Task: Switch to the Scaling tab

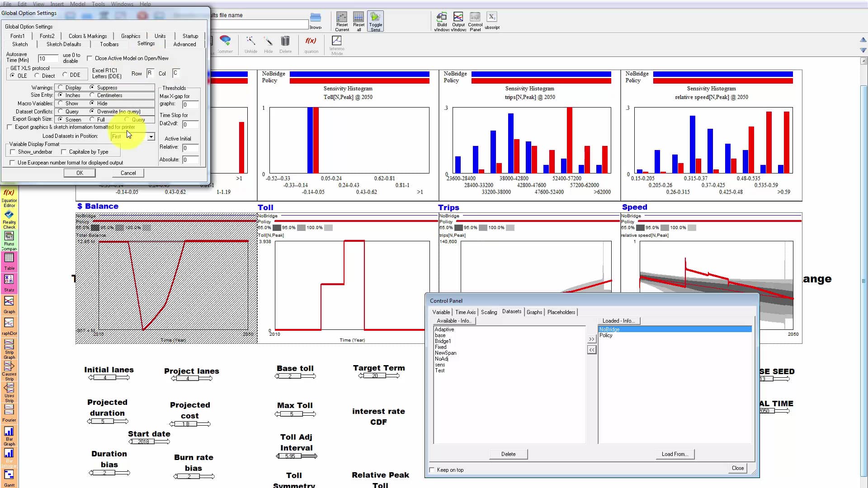Action: [489, 312]
